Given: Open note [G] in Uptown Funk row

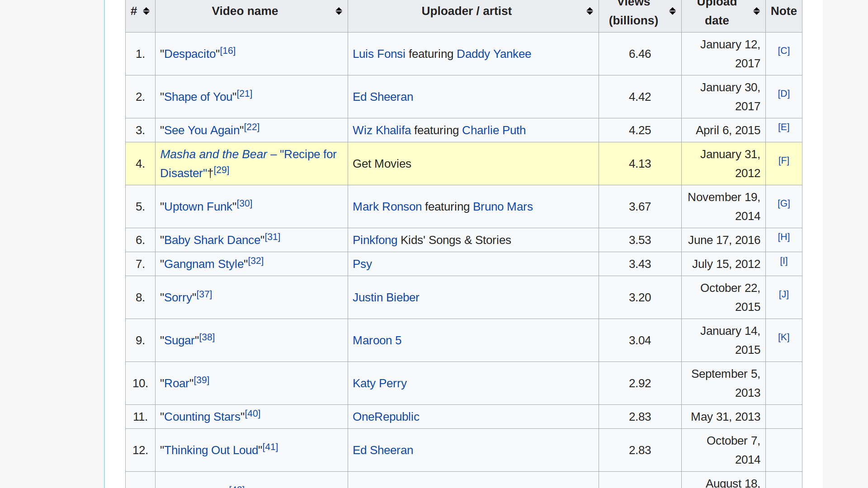Looking at the screenshot, I should 784,204.
